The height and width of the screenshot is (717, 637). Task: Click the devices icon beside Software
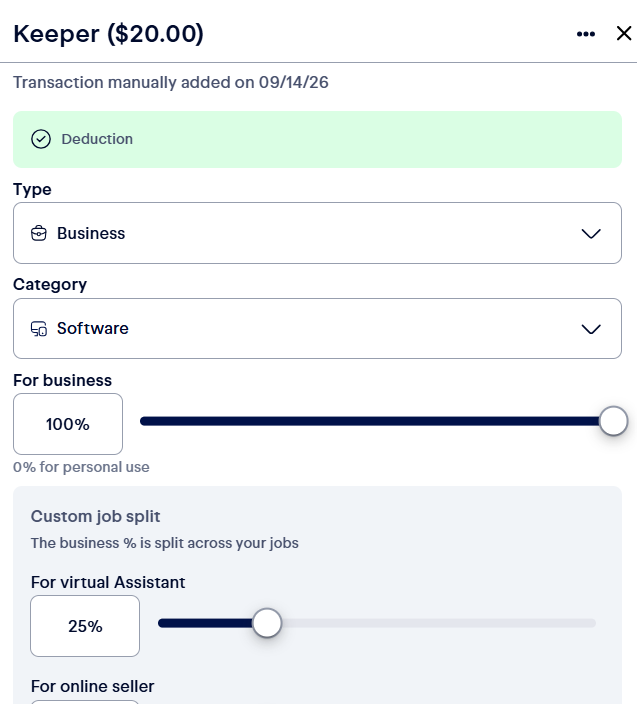coord(39,328)
